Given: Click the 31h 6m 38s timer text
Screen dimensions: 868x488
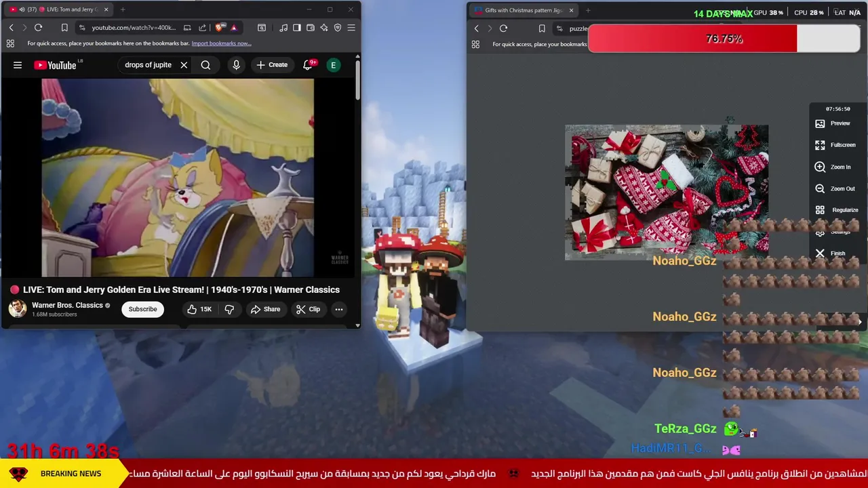Looking at the screenshot, I should (x=63, y=451).
